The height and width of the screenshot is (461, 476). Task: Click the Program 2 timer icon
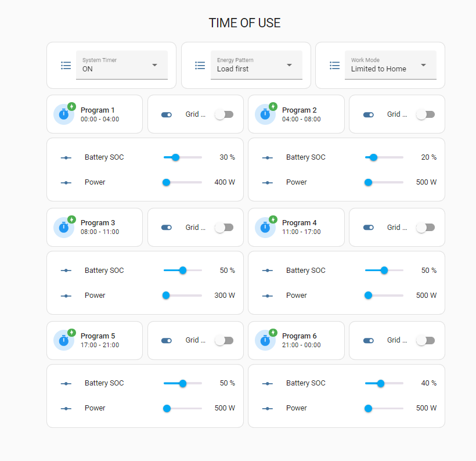[x=265, y=114]
